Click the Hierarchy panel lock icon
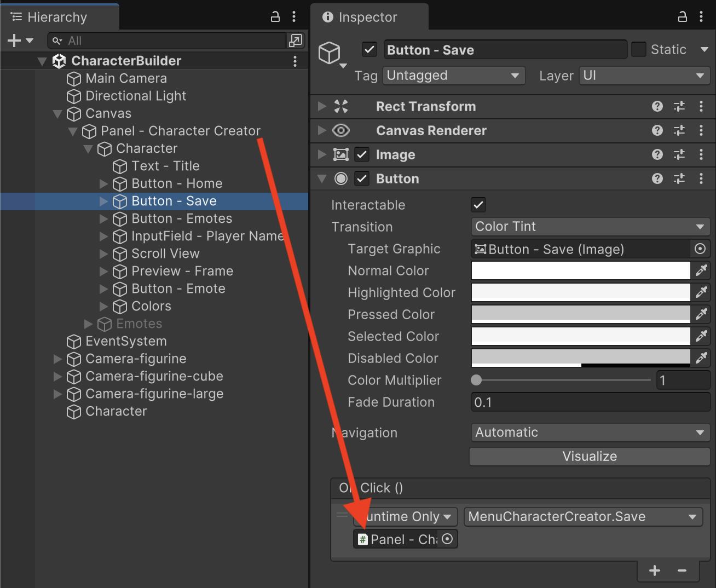Image resolution: width=716 pixels, height=588 pixels. (275, 17)
